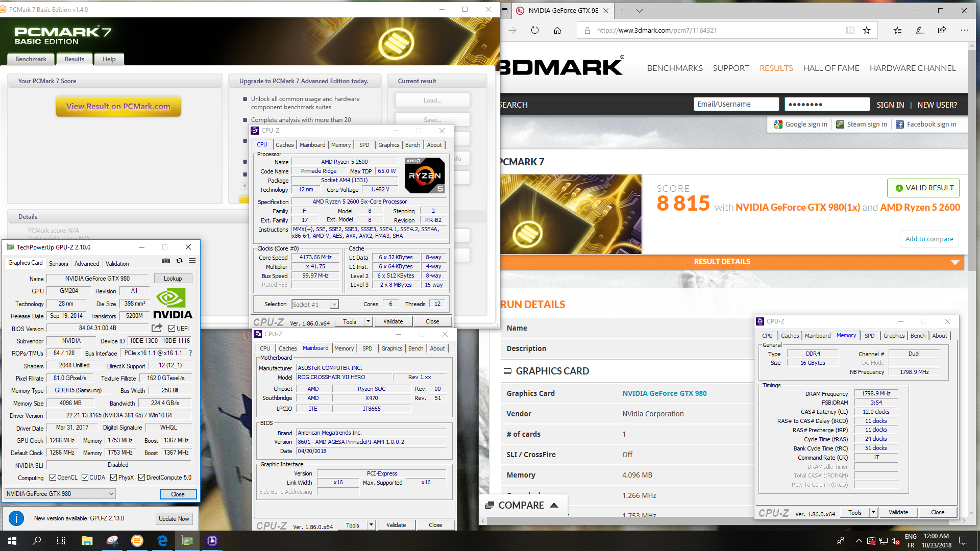The height and width of the screenshot is (551, 980).
Task: Select SPD tab in CPU-Z Memory window
Action: (x=870, y=336)
